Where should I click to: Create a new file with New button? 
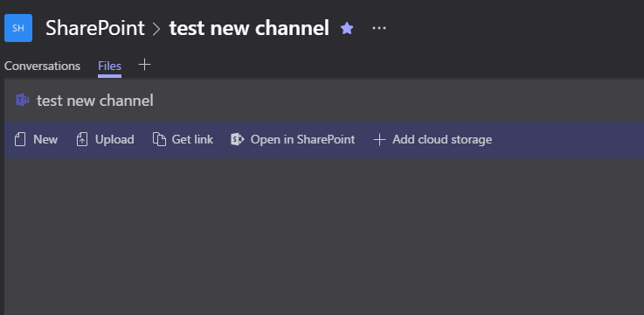pyautogui.click(x=36, y=140)
